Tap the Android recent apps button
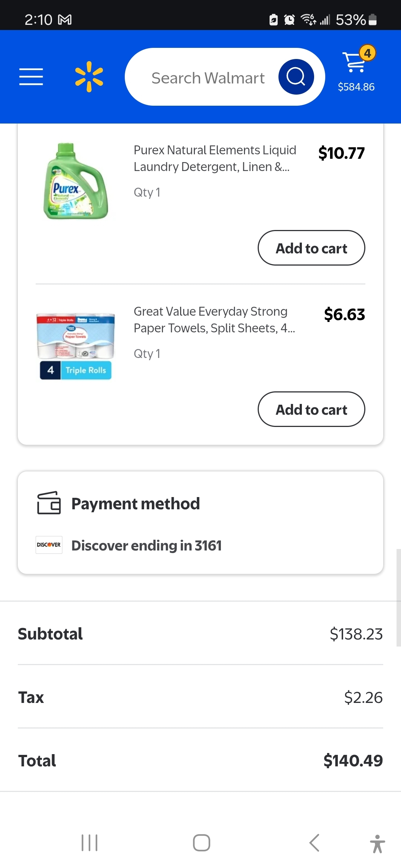The image size is (401, 868). point(89,843)
